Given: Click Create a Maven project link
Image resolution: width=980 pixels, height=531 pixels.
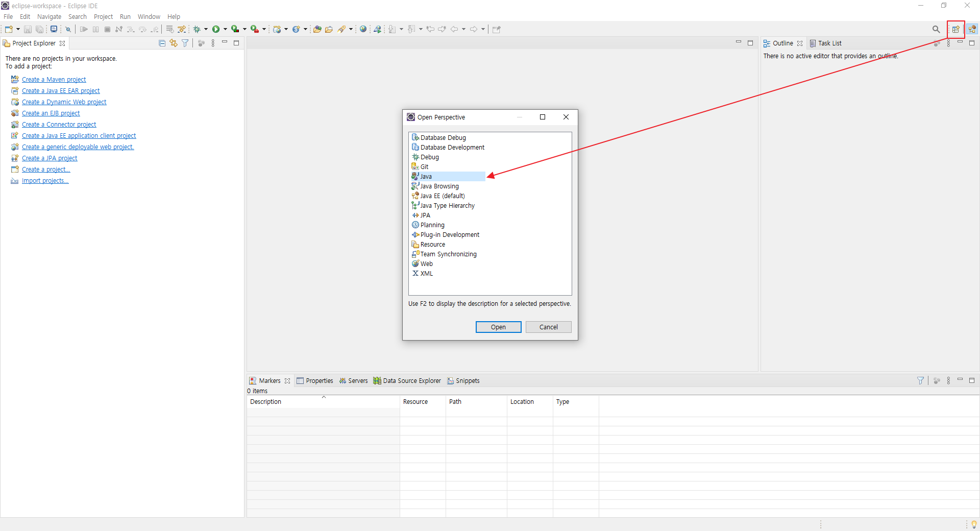Looking at the screenshot, I should click(x=54, y=80).
